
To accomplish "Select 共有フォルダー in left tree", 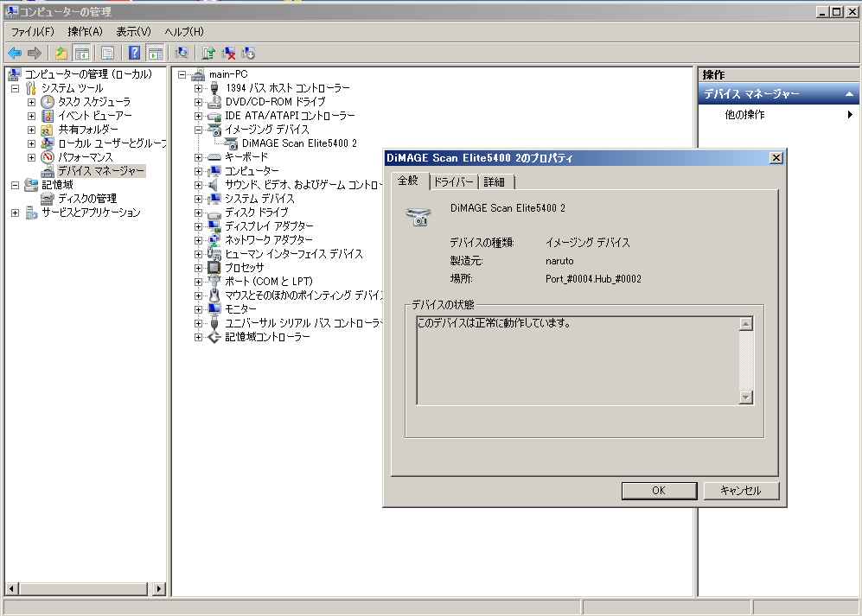I will [88, 130].
